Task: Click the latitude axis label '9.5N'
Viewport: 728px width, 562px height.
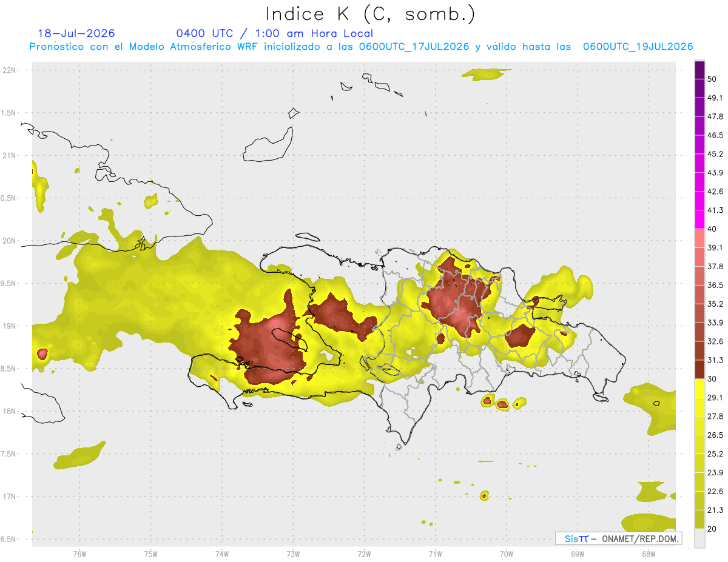Action: pos(9,283)
